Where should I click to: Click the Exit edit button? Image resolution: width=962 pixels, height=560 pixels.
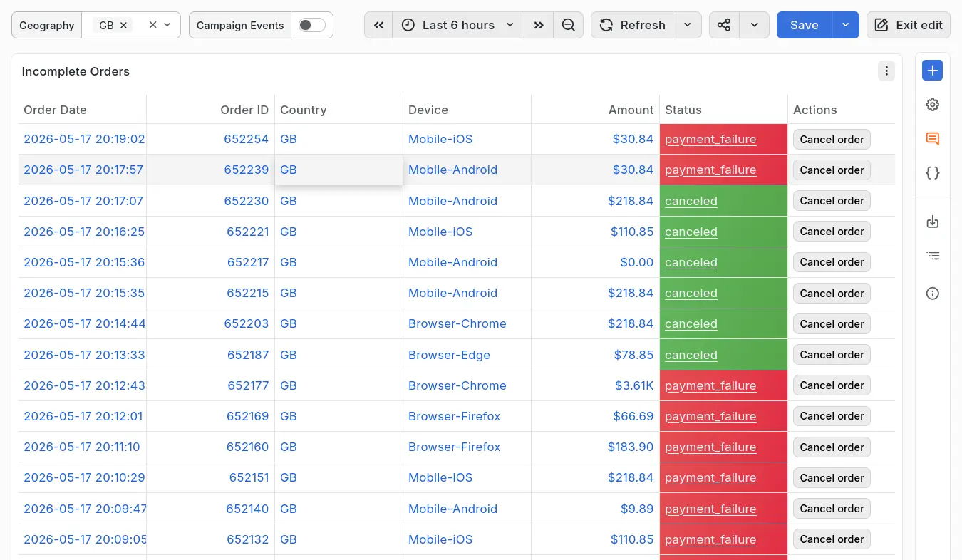(x=909, y=25)
